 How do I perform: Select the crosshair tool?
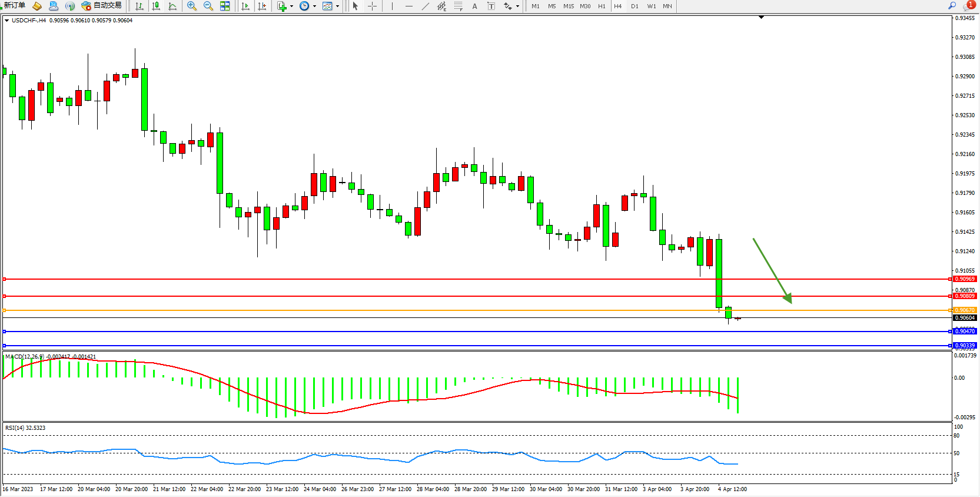click(372, 6)
